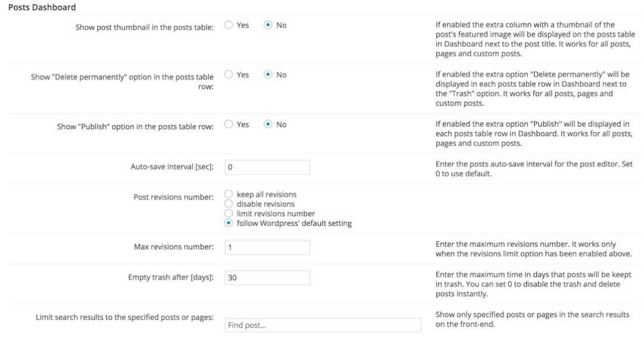The image size is (644, 351).
Task: Click the "Empty trash after [days]:" label
Action: tap(167, 277)
